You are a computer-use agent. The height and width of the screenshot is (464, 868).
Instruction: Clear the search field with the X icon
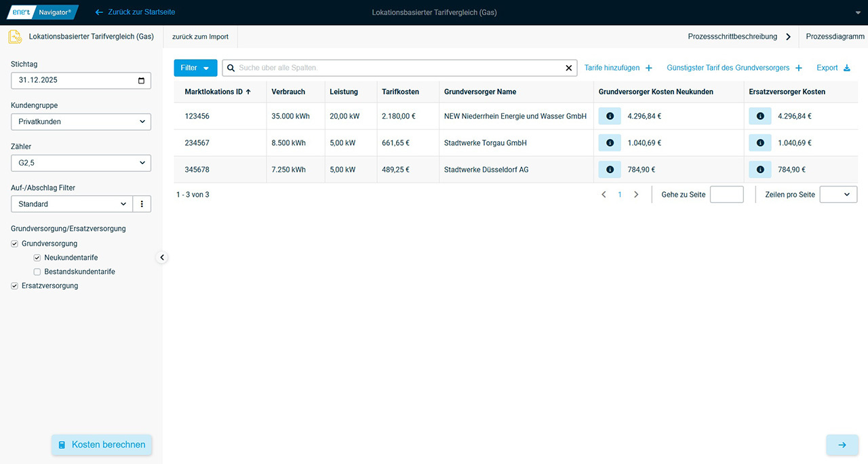pos(569,68)
